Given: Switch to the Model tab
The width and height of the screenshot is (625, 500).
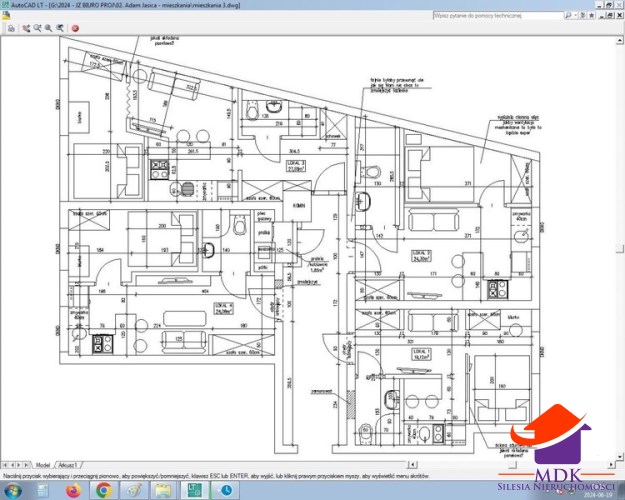Looking at the screenshot, I should (x=42, y=466).
